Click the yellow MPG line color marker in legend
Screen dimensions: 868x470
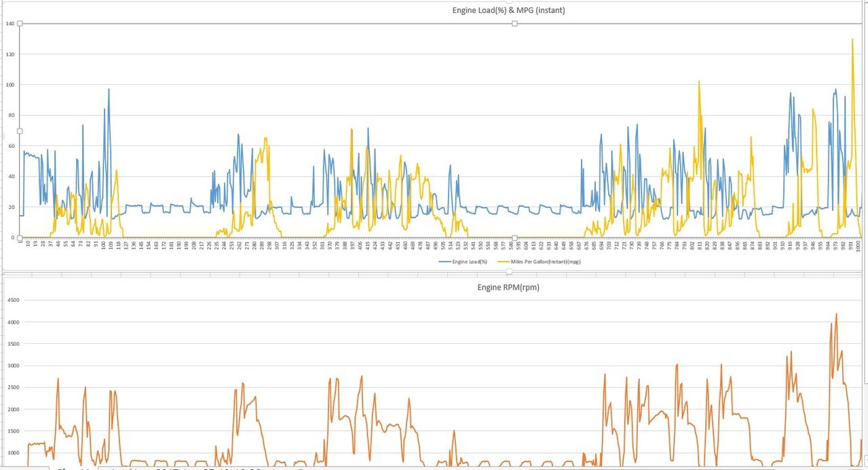[x=504, y=261]
